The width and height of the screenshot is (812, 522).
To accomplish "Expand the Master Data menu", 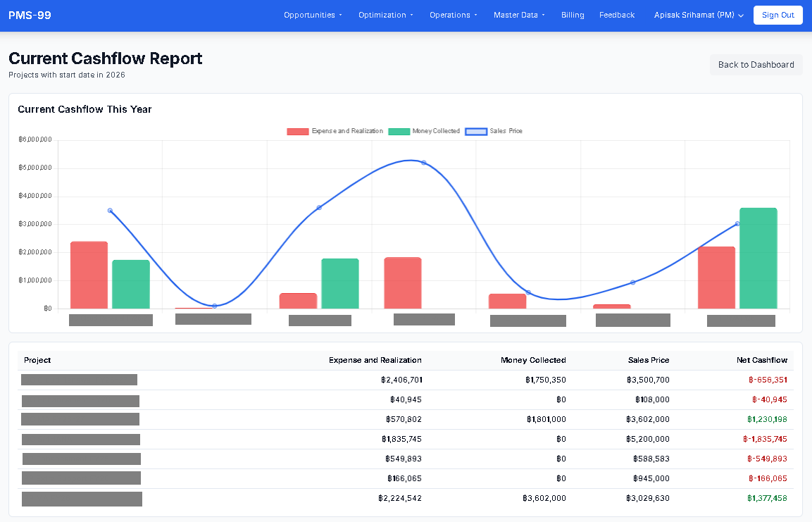I will [519, 15].
